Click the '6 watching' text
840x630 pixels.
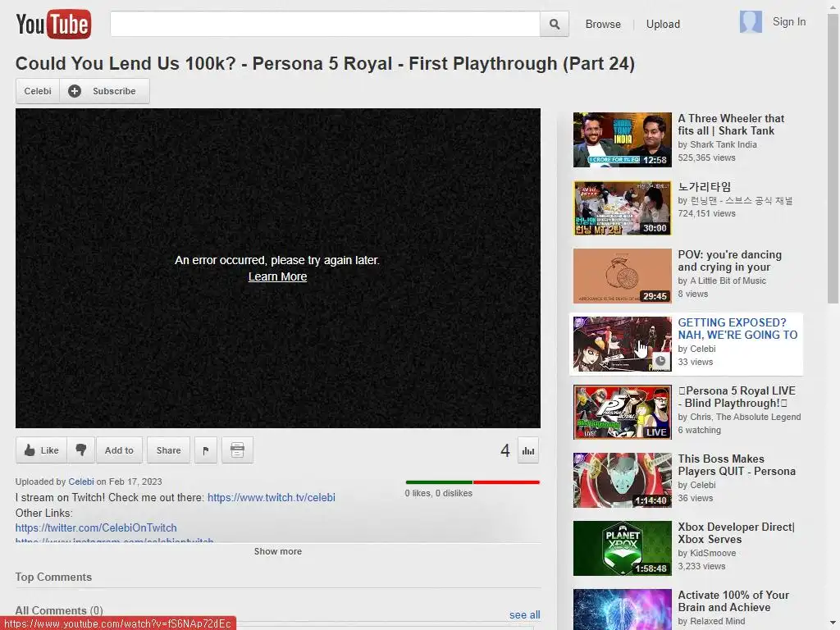[699, 430]
